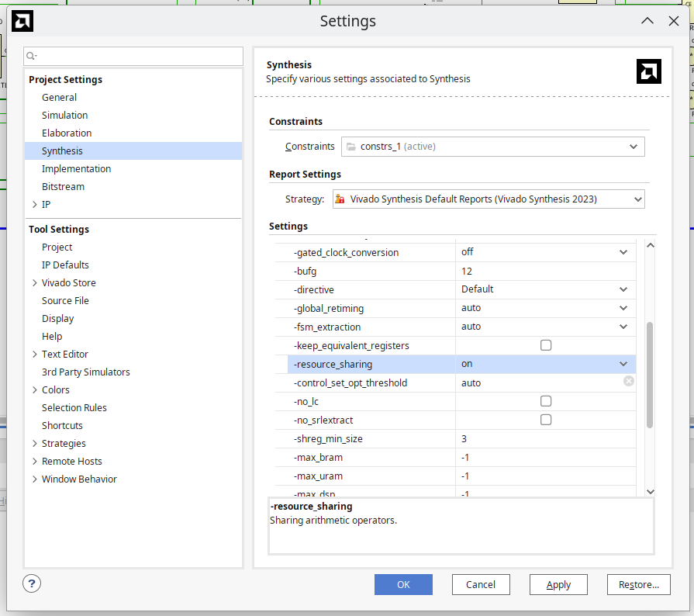This screenshot has height=616, width=694.
Task: Open the -fsm_extraction dropdown
Action: click(623, 327)
